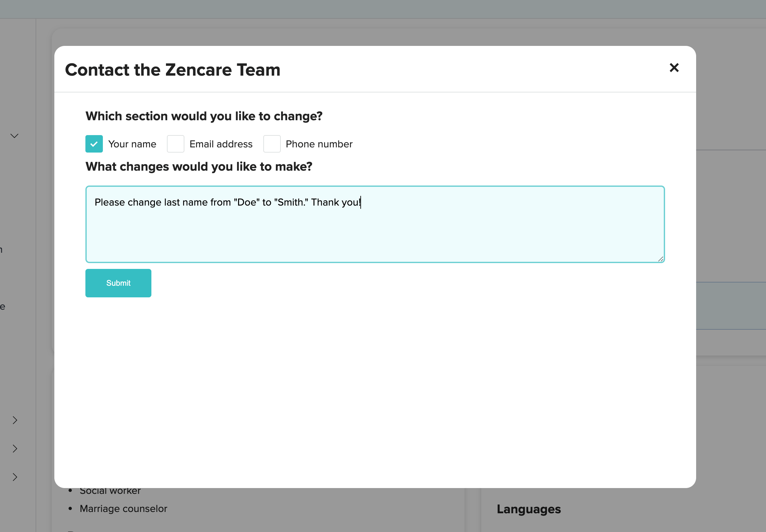Focus the changes description text area
Image resolution: width=766 pixels, height=532 pixels.
(375, 230)
